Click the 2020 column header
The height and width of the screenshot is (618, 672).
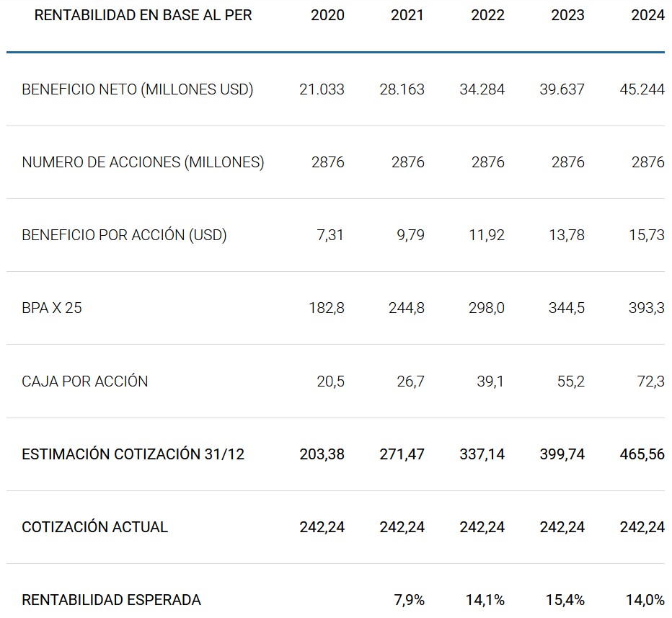click(x=327, y=15)
